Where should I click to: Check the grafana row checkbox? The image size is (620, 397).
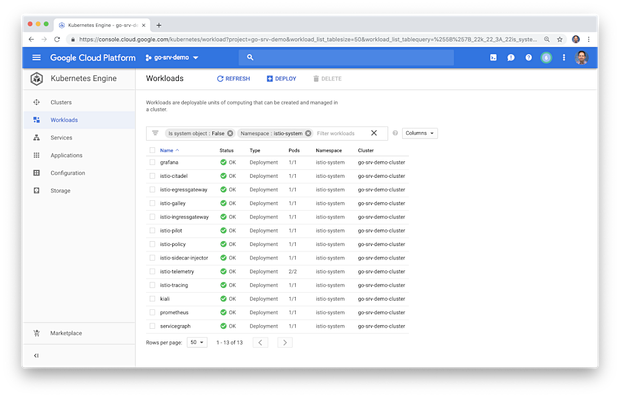tap(152, 162)
